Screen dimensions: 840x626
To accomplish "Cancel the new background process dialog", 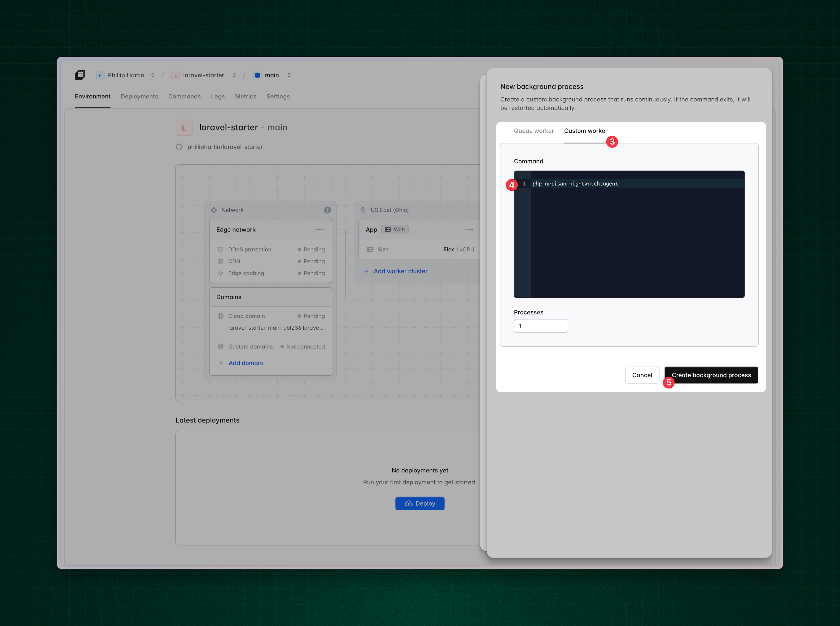I will click(x=642, y=375).
